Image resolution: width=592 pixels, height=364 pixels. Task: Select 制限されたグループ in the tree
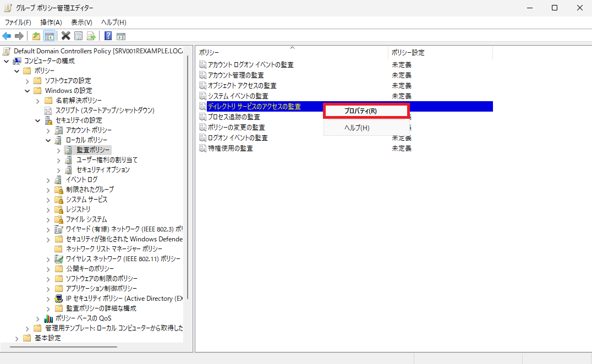(x=90, y=189)
